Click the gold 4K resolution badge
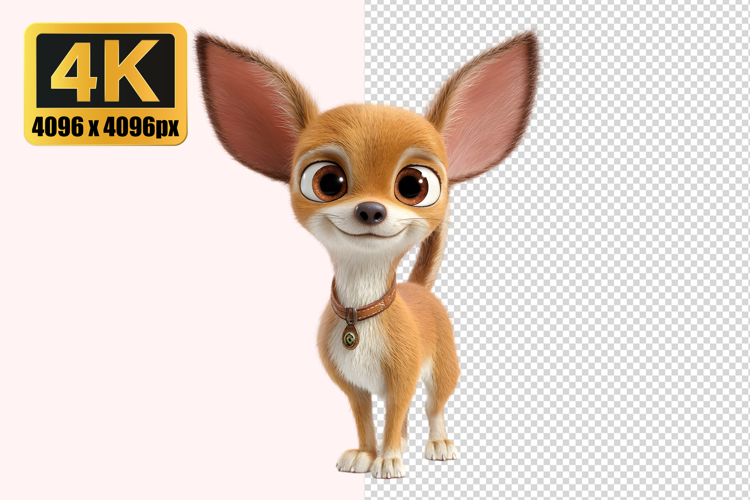The height and width of the screenshot is (500, 750). coord(106,84)
